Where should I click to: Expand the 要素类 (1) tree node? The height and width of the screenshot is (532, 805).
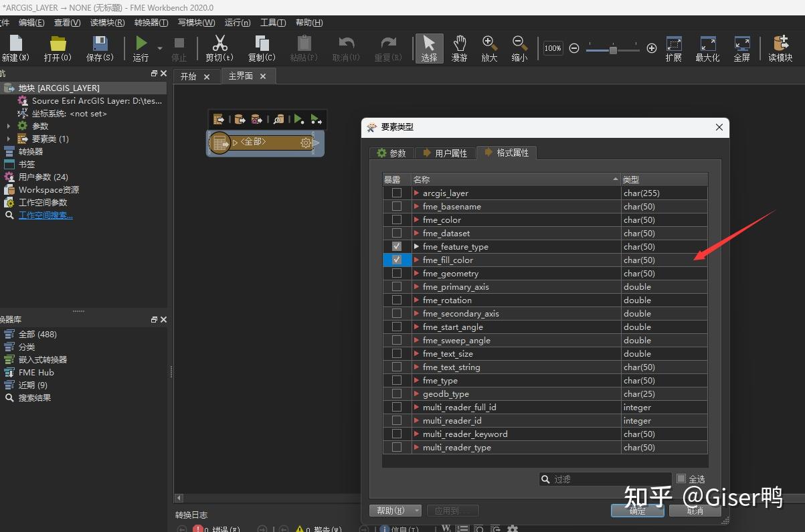9,139
